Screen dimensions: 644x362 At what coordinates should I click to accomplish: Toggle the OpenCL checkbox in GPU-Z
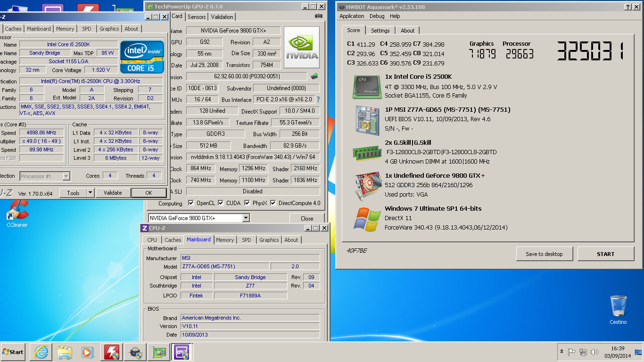point(191,203)
